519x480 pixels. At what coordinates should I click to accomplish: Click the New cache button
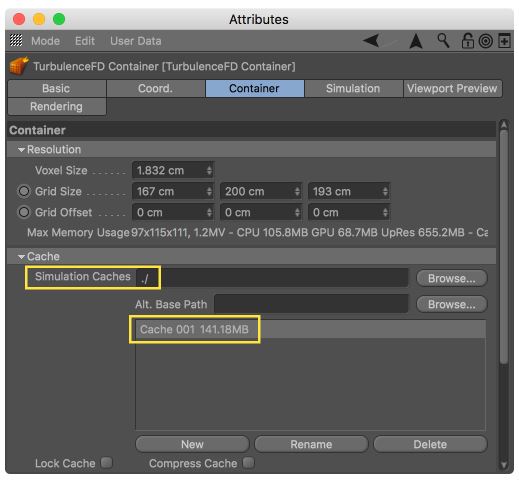tap(192, 444)
